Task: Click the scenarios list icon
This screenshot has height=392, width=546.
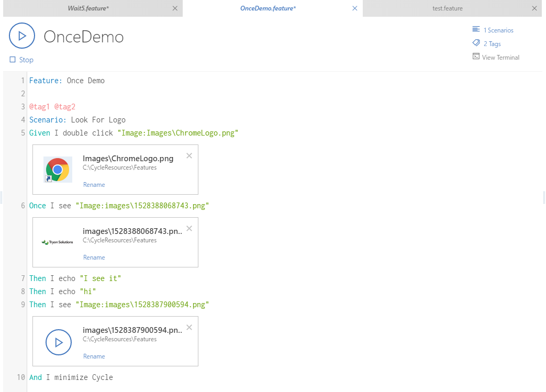Action: (x=475, y=29)
